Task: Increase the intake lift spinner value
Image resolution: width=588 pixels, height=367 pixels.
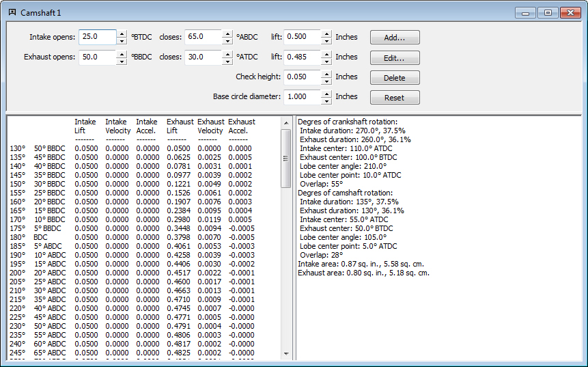Action: (326, 33)
